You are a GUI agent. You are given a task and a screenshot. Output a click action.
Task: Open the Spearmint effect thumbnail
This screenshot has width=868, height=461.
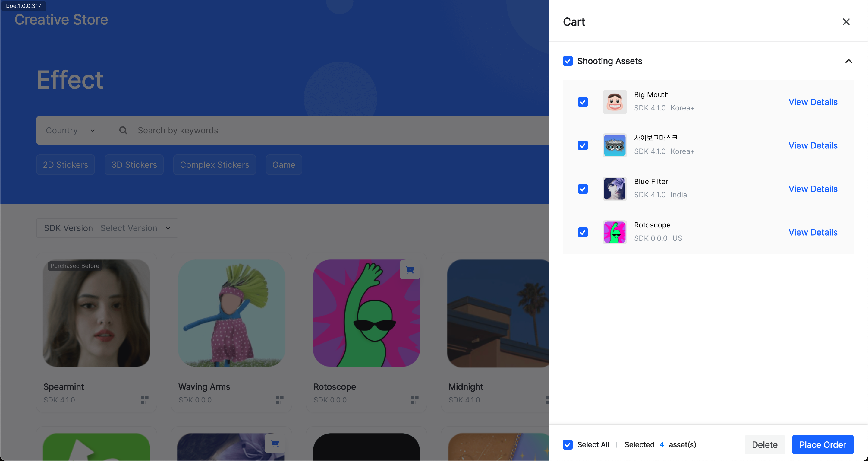(x=96, y=313)
